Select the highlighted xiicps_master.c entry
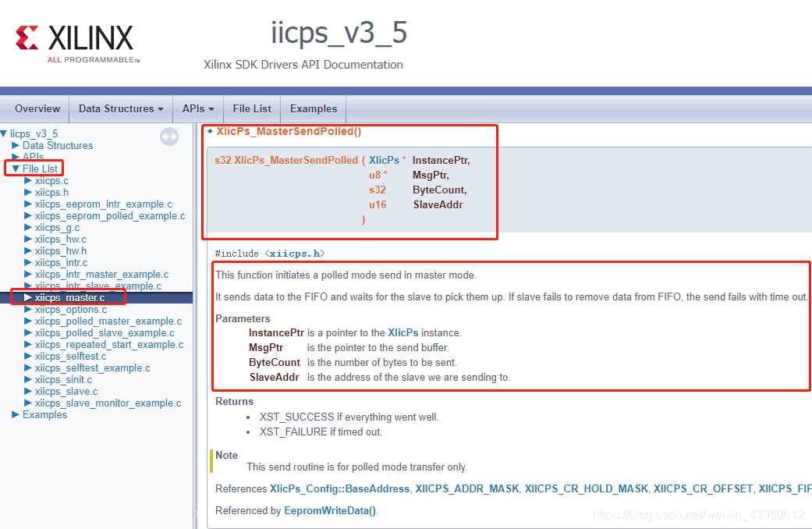The height and width of the screenshot is (529, 812). 69,297
